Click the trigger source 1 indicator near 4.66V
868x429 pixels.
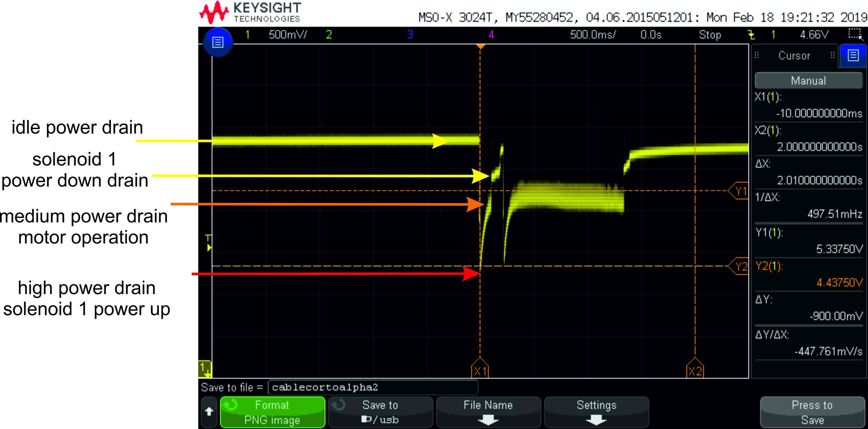pyautogui.click(x=773, y=35)
